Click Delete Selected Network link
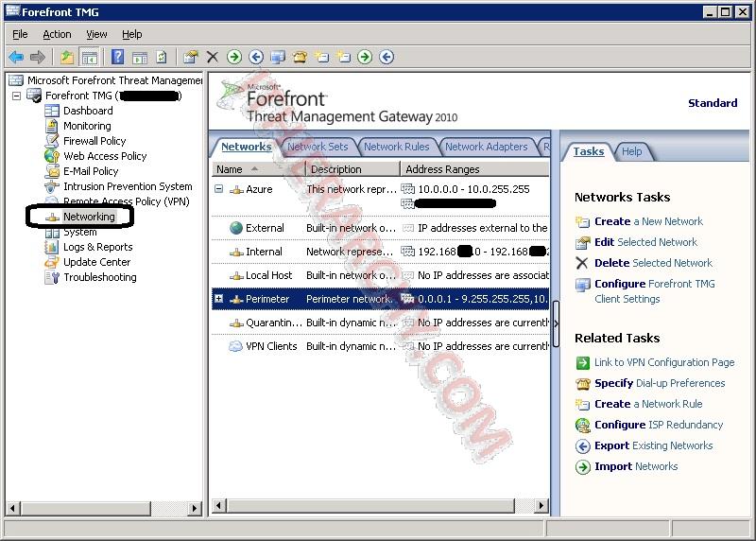This screenshot has height=541, width=756. (x=653, y=263)
